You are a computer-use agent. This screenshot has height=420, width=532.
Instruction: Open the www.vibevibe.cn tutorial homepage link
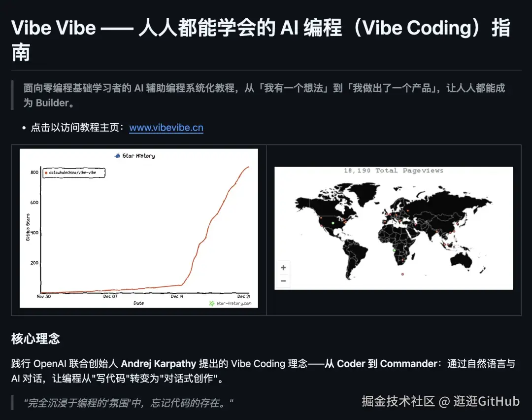(x=166, y=128)
